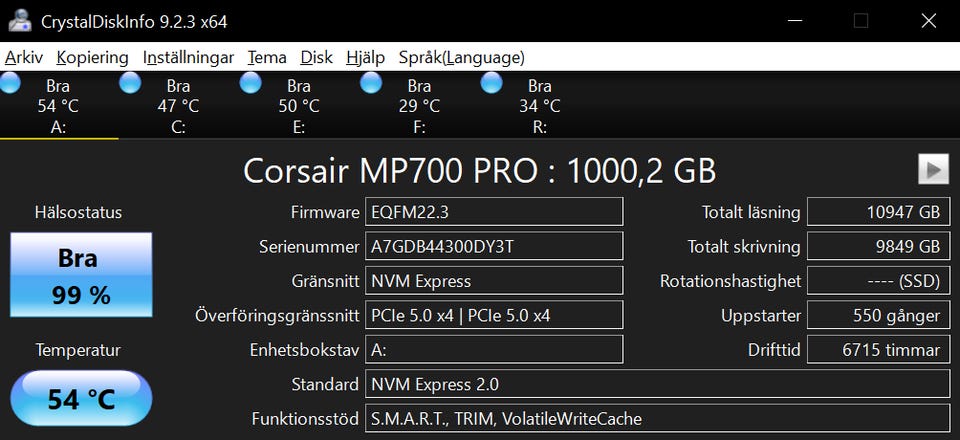Click the Enhetsbokstav field showing A:
960x440 pixels.
pyautogui.click(x=494, y=349)
